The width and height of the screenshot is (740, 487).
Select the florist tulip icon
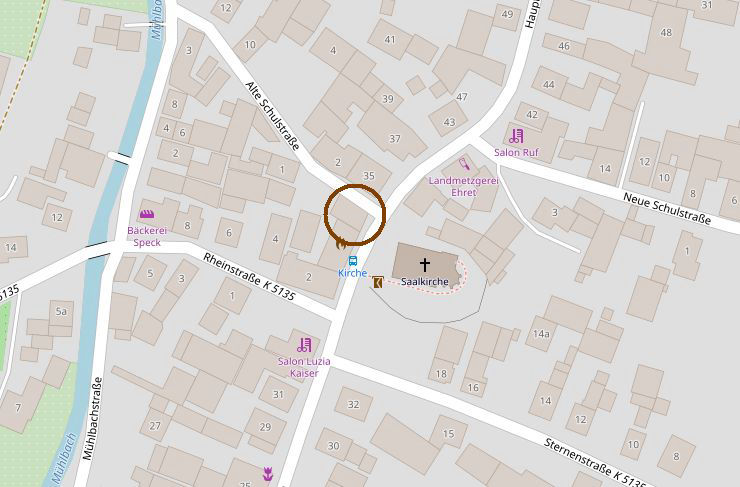pyautogui.click(x=268, y=473)
